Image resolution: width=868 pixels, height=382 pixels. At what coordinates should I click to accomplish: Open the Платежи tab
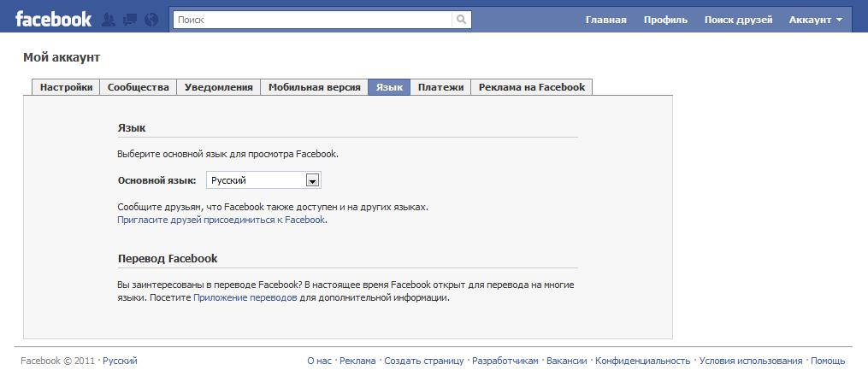point(440,87)
